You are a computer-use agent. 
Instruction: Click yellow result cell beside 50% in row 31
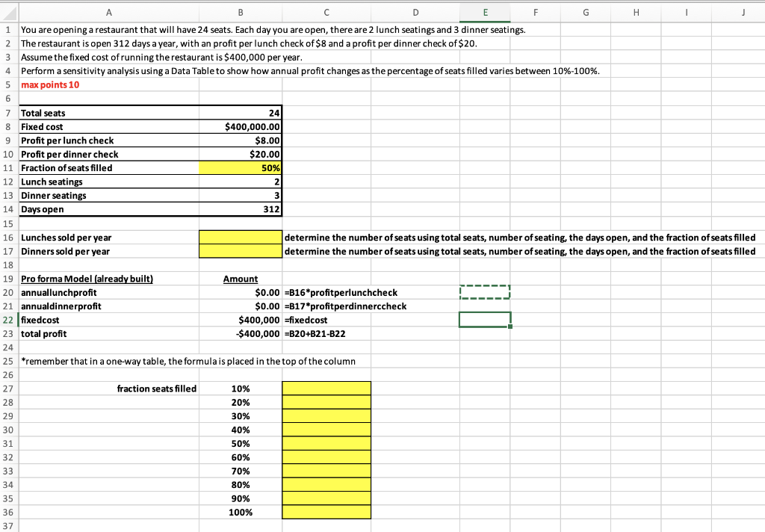coord(326,444)
